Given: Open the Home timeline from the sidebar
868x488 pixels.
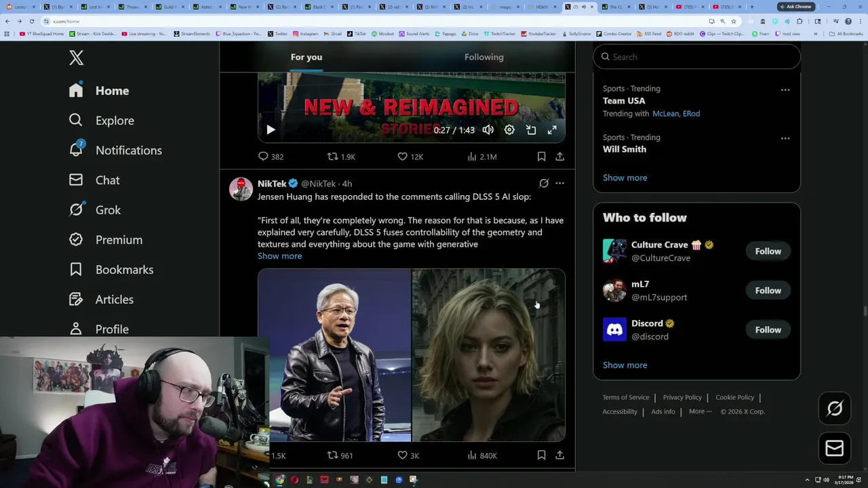Looking at the screenshot, I should [x=99, y=91].
